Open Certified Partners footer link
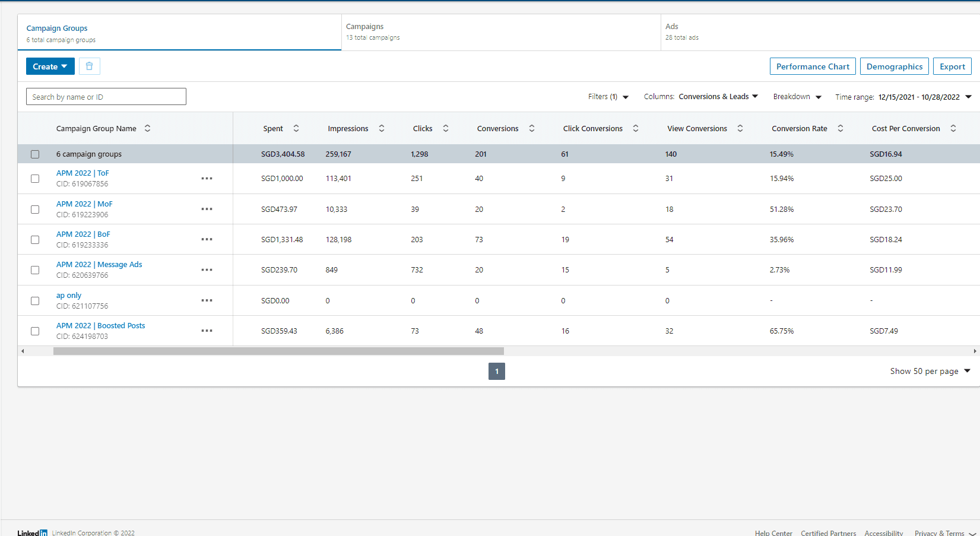Image resolution: width=980 pixels, height=536 pixels. pos(828,533)
